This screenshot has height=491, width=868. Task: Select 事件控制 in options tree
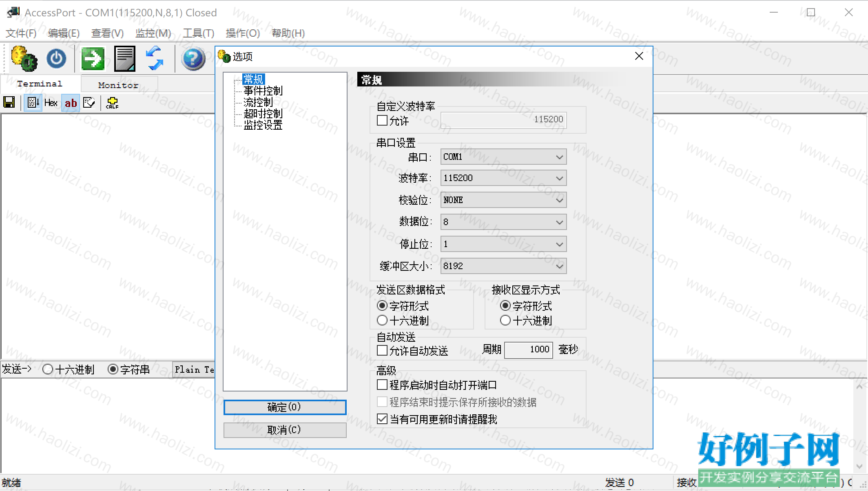click(263, 91)
